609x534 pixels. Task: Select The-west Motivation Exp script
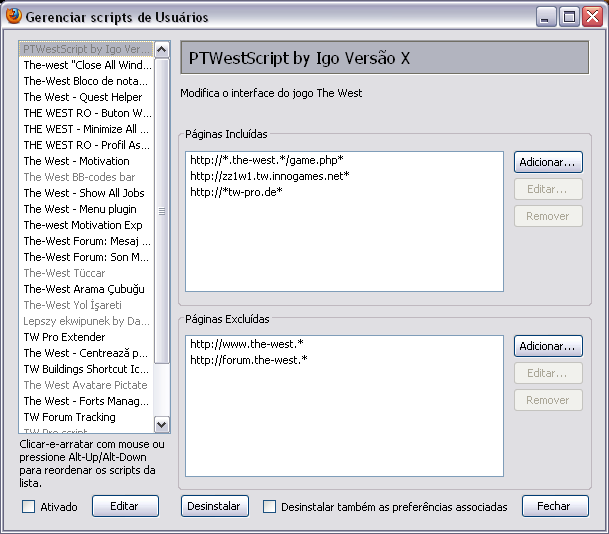pos(86,225)
